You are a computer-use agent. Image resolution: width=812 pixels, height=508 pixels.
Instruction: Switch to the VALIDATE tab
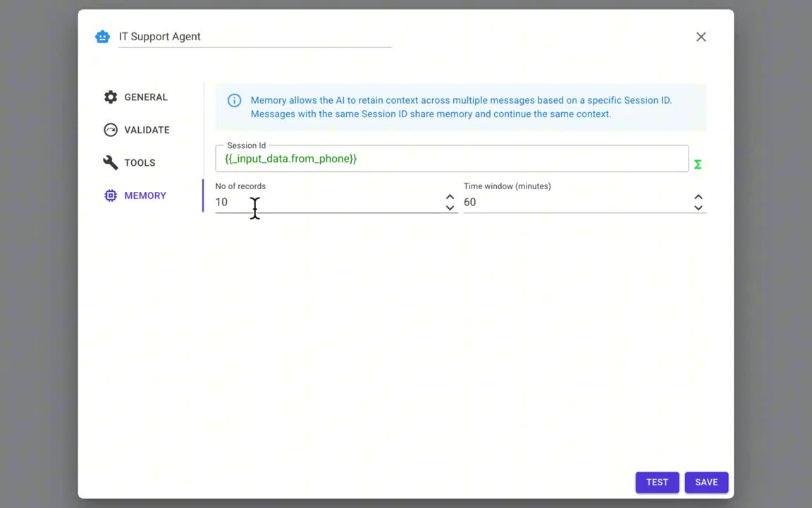click(x=137, y=130)
